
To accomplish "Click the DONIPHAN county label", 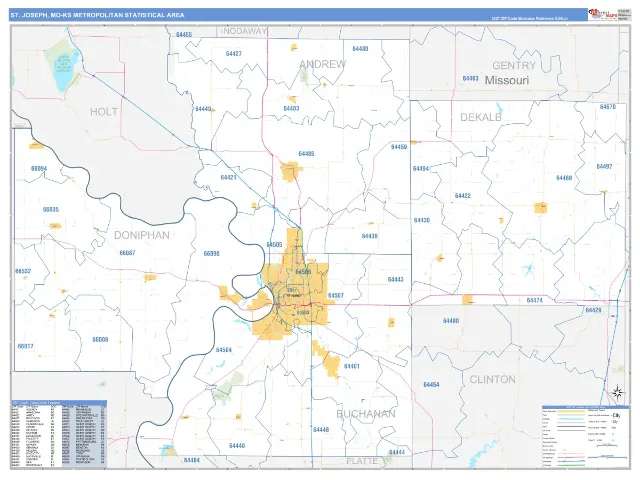I will click(142, 235).
